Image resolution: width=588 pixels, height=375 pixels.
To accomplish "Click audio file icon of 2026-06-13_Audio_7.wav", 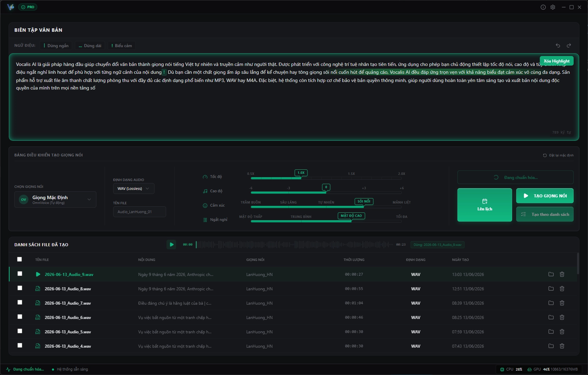I will point(38,303).
